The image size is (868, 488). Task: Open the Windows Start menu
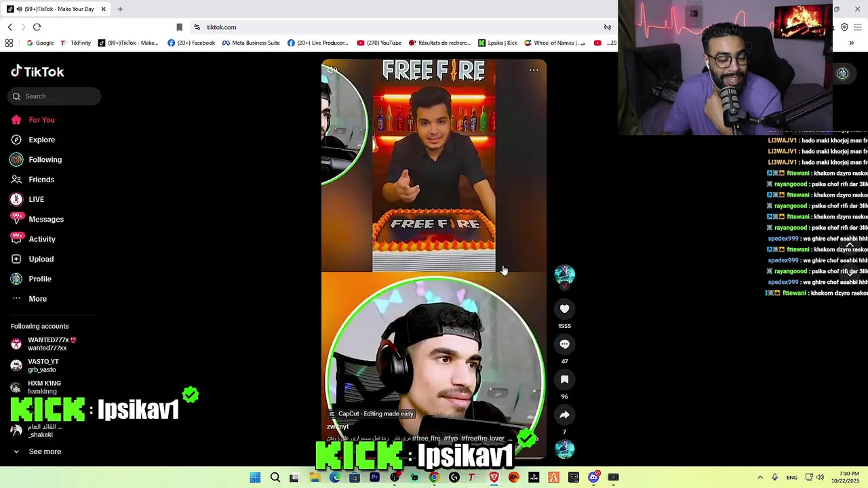pos(255,477)
